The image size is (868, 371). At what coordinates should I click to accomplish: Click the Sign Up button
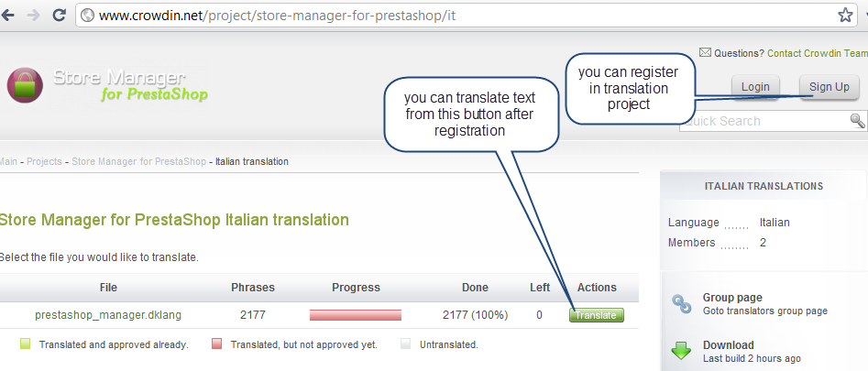point(830,87)
